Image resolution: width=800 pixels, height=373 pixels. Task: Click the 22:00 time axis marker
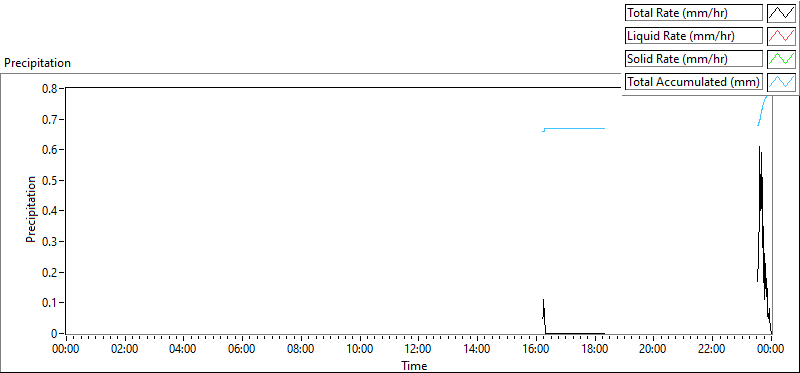pos(712,350)
